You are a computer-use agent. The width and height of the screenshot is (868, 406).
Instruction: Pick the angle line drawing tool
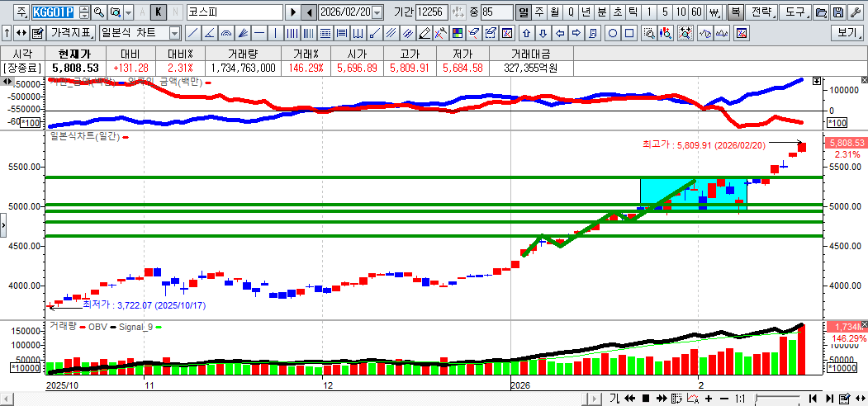pyautogui.click(x=209, y=33)
